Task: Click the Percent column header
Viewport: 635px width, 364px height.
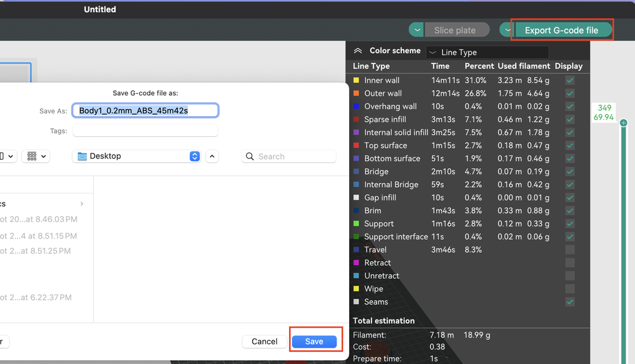Action: (479, 66)
